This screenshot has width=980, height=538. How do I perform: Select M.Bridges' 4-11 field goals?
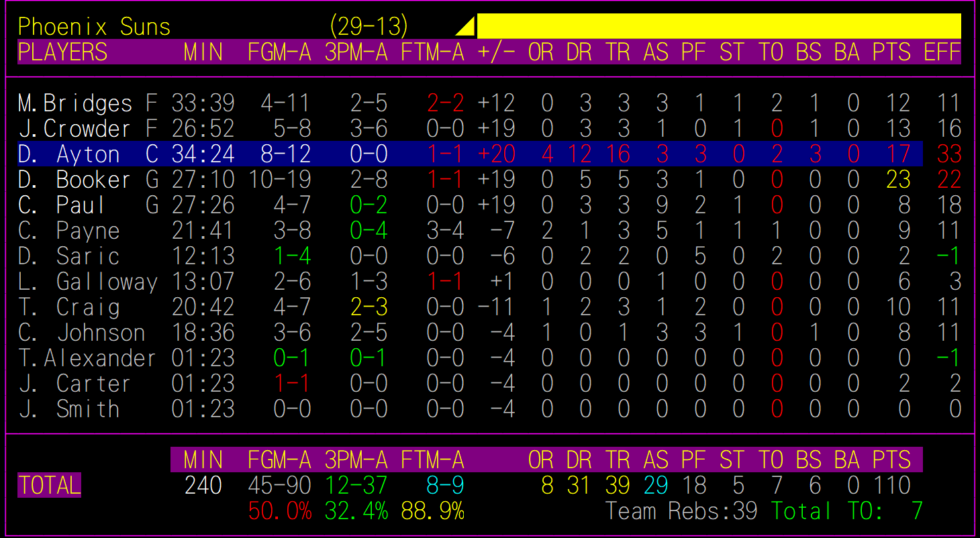(x=286, y=103)
